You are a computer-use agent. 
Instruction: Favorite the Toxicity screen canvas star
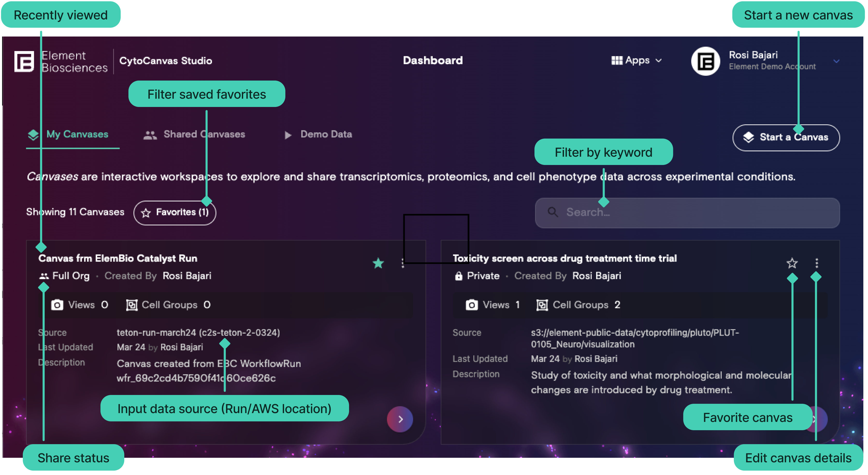click(792, 263)
